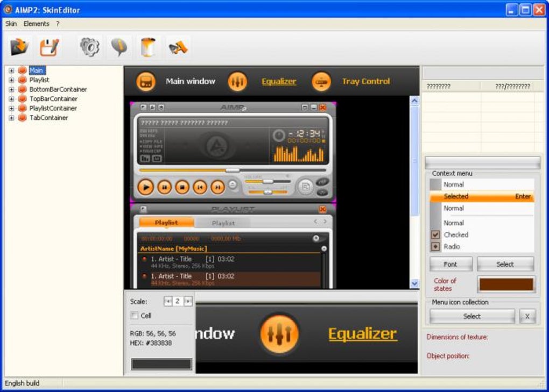Toggle the Checked menu item checkbox

[435, 234]
